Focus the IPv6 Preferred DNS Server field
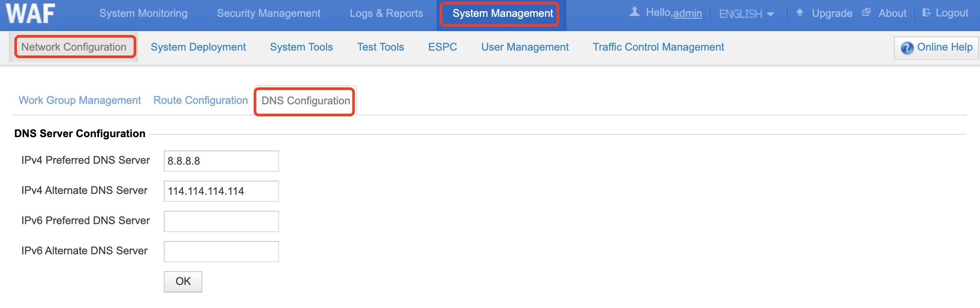 [221, 221]
